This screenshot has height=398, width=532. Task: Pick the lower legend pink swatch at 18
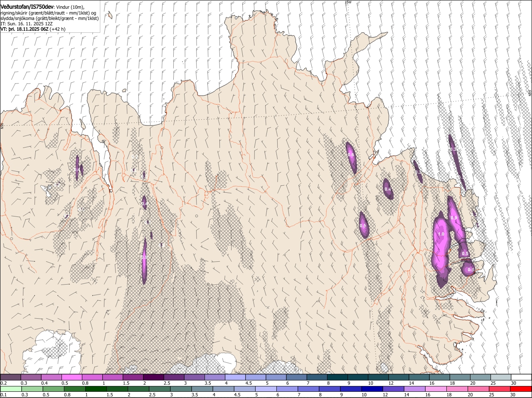pos(457,389)
